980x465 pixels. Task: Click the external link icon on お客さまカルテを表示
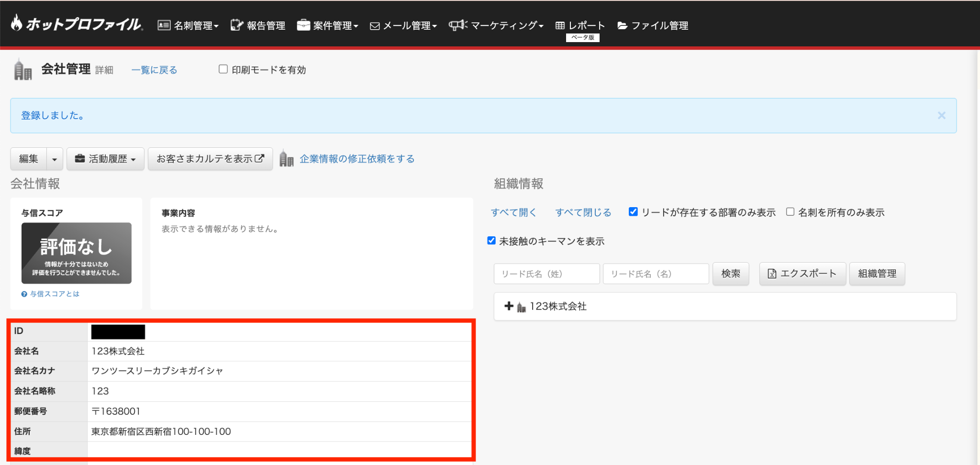point(259,158)
